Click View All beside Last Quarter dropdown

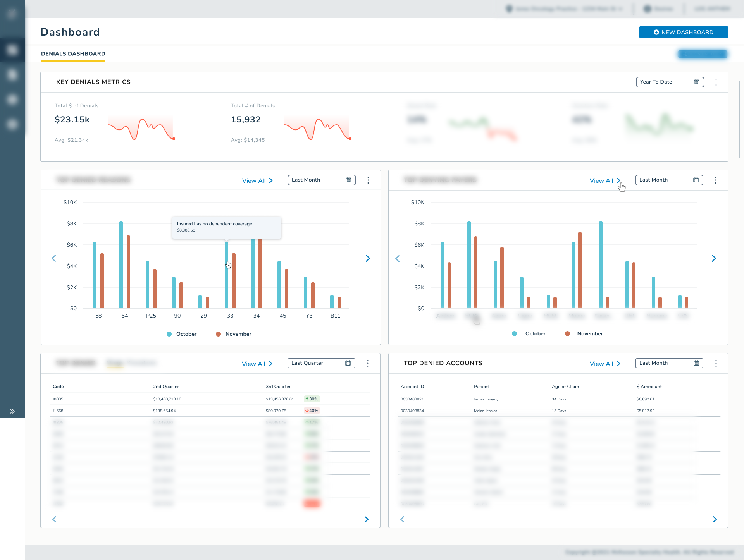[257, 364]
